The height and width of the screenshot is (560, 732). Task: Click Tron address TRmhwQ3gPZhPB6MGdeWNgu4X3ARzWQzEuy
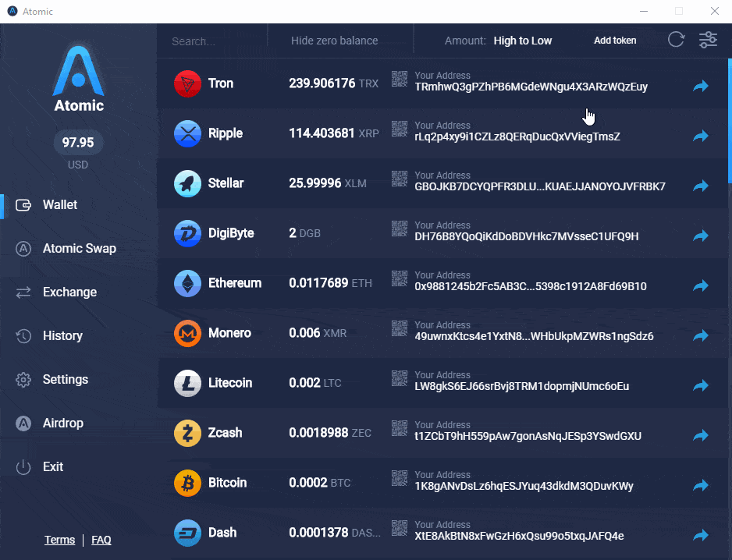coord(531,87)
